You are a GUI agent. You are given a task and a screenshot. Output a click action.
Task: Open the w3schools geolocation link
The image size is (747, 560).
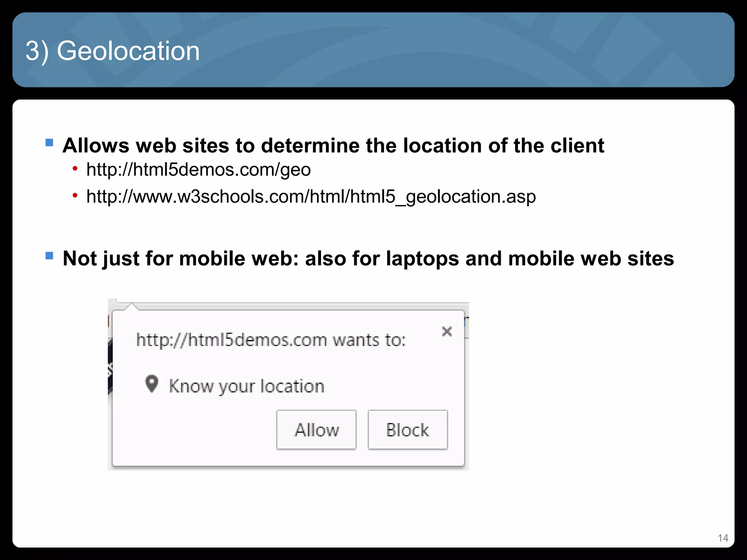pyautogui.click(x=311, y=197)
